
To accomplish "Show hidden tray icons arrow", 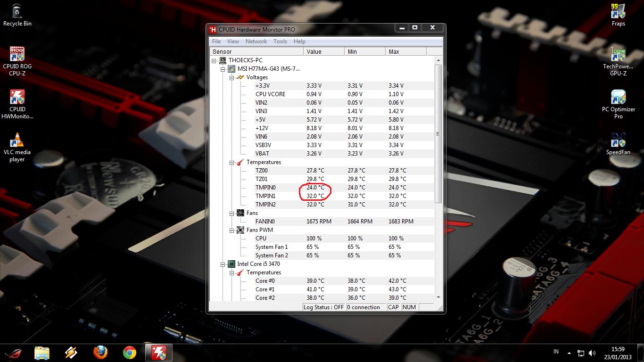I will coord(569,353).
